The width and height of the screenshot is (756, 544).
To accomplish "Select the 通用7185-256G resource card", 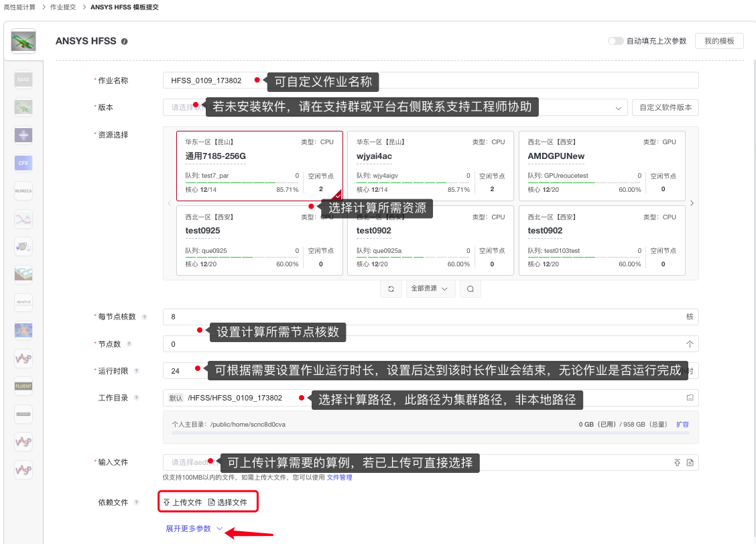I will pos(259,166).
